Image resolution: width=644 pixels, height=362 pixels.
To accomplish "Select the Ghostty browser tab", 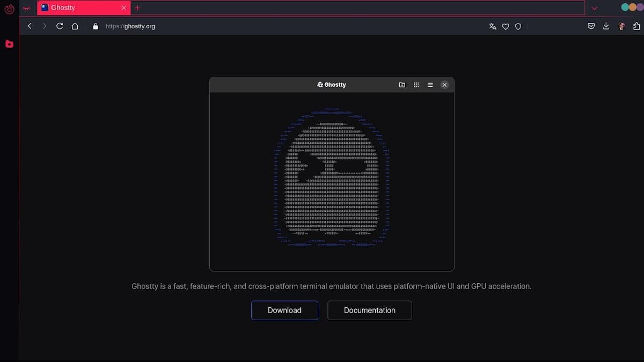I will tap(80, 8).
